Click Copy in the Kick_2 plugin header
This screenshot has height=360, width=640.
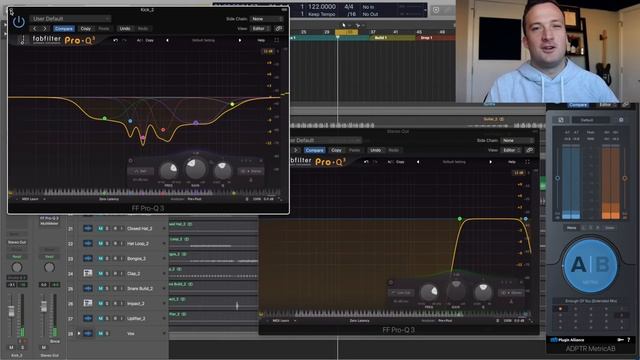tap(86, 29)
